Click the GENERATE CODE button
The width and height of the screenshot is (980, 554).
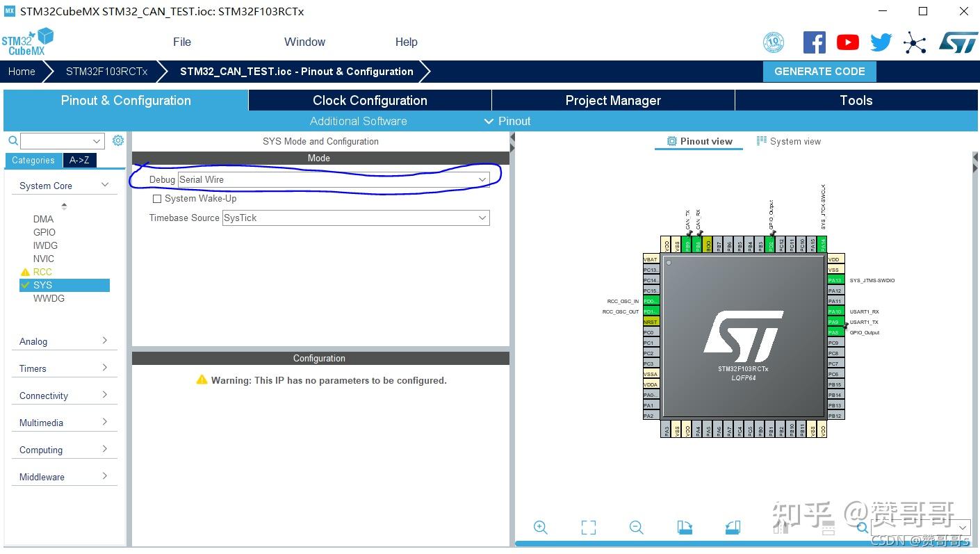pyautogui.click(x=819, y=71)
